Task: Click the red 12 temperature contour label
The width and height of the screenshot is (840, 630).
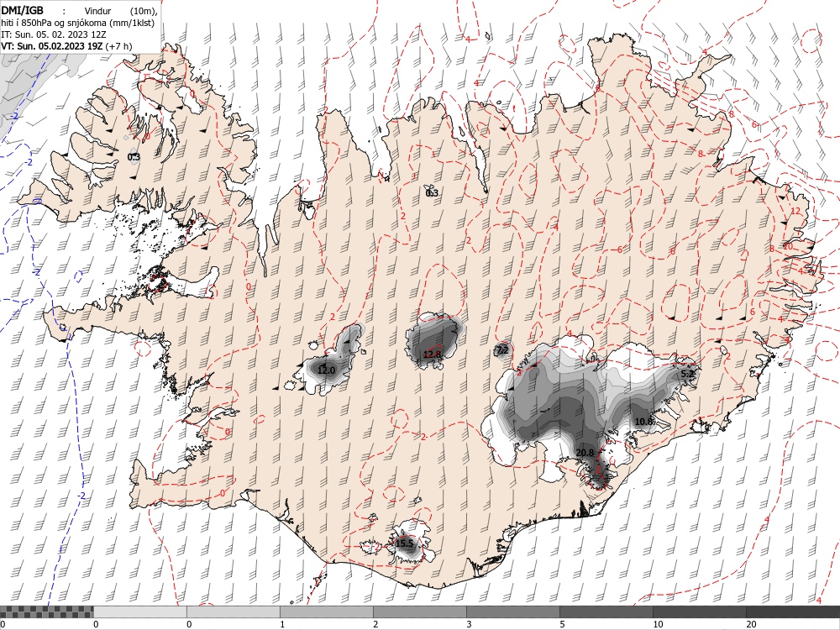Action: [x=795, y=211]
